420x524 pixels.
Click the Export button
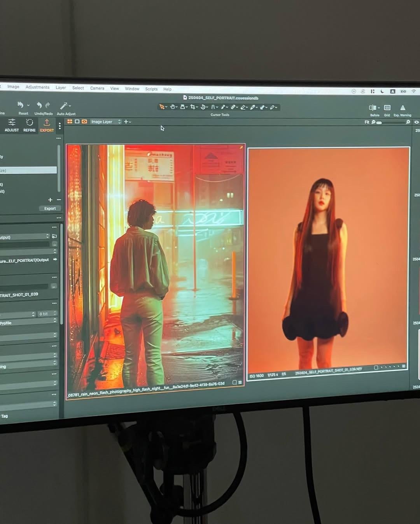click(x=50, y=209)
